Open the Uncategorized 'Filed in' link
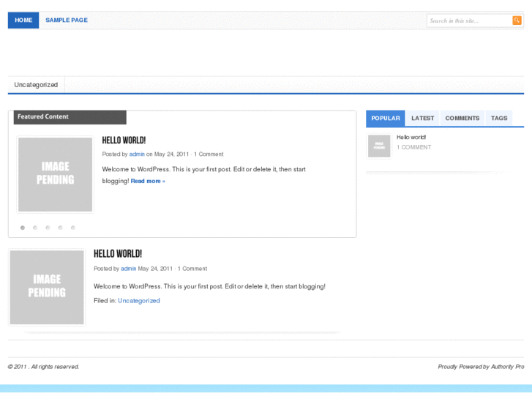This screenshot has height=399, width=532. point(139,300)
